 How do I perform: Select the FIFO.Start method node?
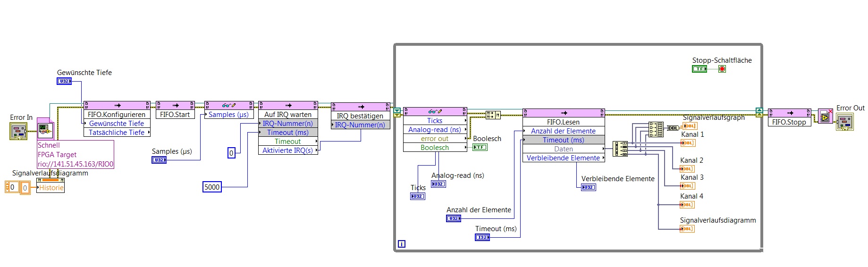(175, 110)
